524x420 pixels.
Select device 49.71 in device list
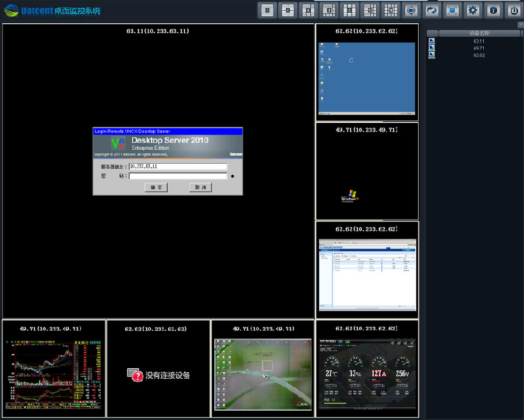(x=479, y=48)
